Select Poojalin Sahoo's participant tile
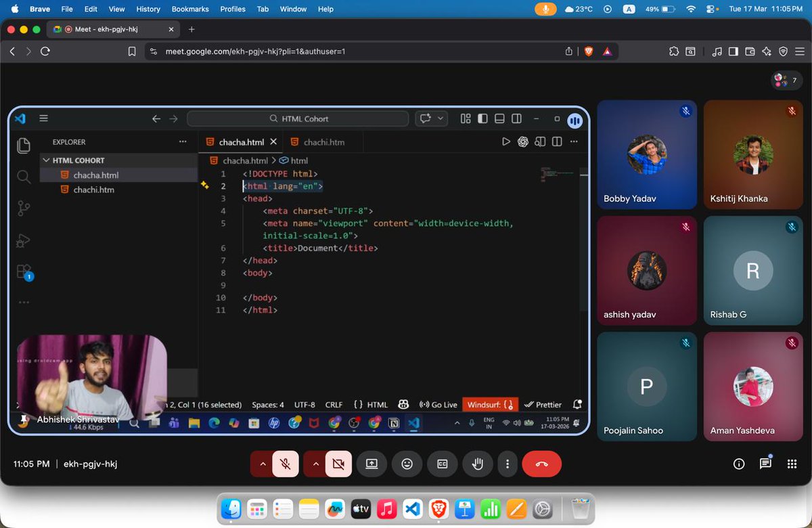812x528 pixels. click(647, 387)
